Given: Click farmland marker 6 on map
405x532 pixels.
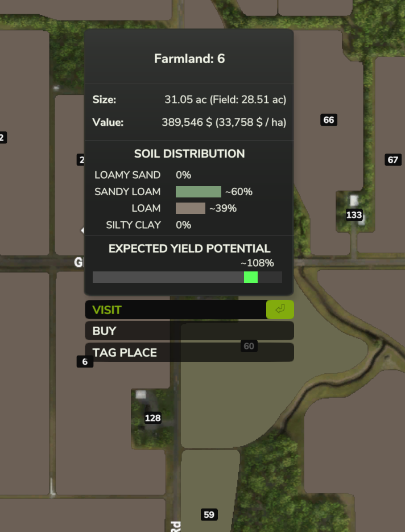Looking at the screenshot, I should (x=85, y=362).
